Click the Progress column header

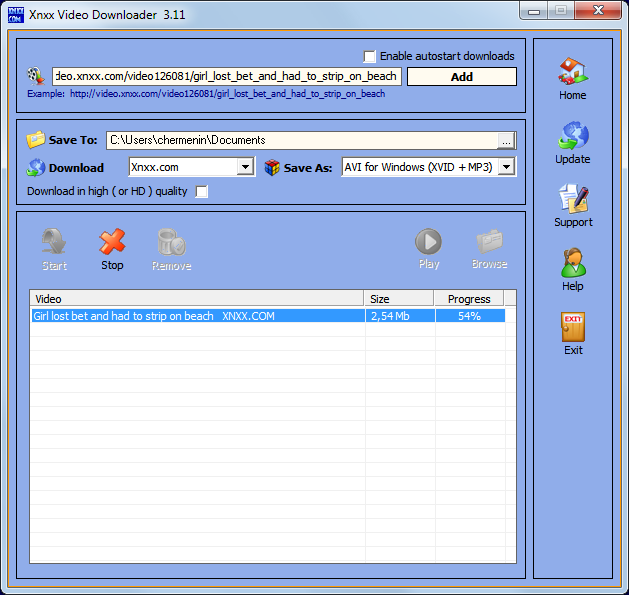pos(469,299)
